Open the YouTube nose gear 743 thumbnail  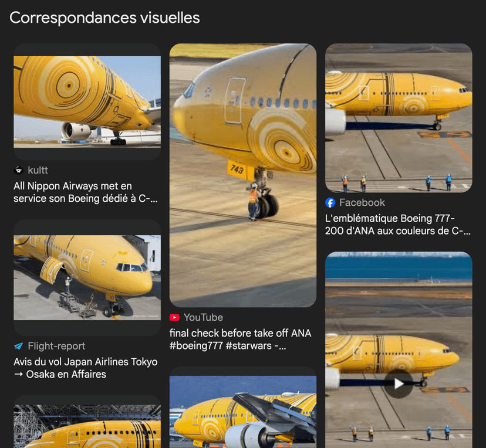click(x=243, y=175)
